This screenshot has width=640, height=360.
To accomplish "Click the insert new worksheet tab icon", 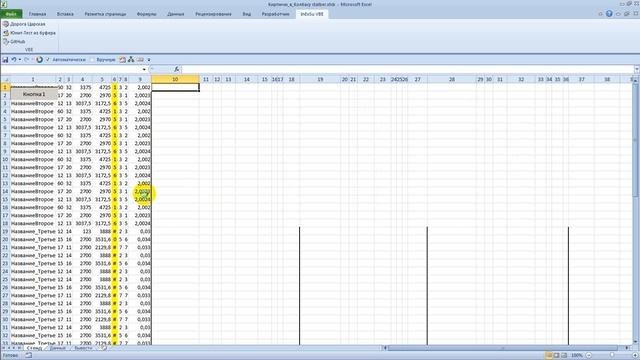I will point(103,348).
